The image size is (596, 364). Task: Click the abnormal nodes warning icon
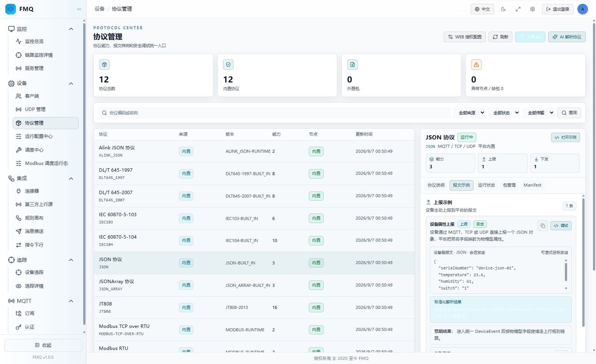pos(476,65)
